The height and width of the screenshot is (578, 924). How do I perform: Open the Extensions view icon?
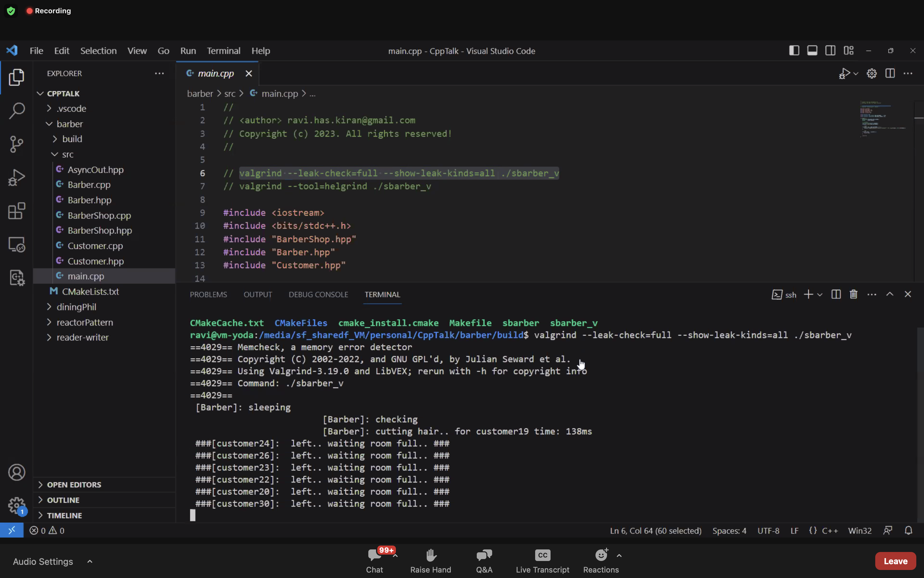pyautogui.click(x=16, y=211)
